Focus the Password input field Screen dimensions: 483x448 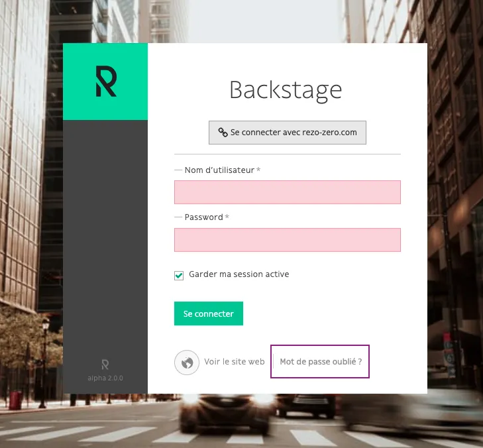point(287,240)
